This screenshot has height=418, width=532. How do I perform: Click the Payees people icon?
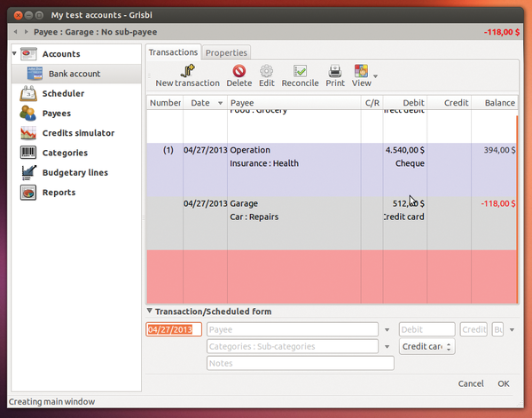coord(27,113)
